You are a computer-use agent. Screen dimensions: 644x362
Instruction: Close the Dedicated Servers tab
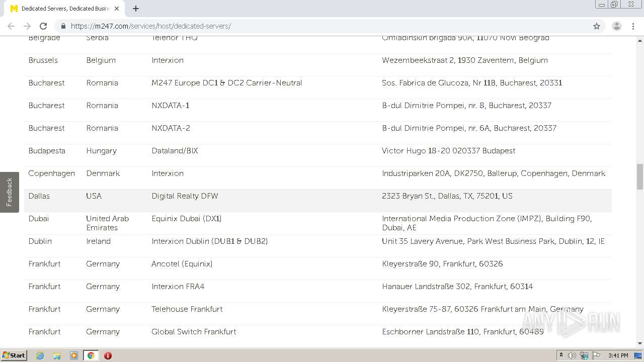[117, 9]
